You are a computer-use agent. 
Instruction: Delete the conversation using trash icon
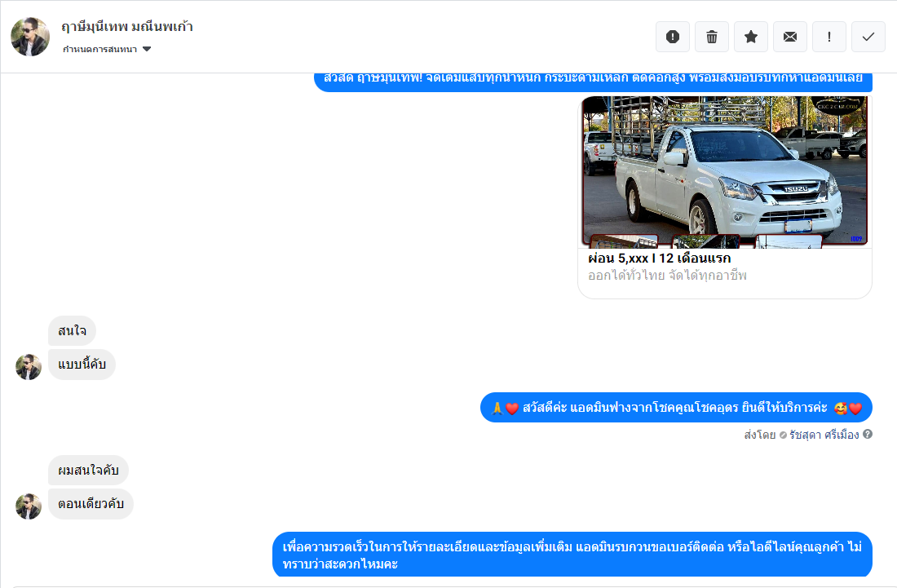[x=712, y=37]
